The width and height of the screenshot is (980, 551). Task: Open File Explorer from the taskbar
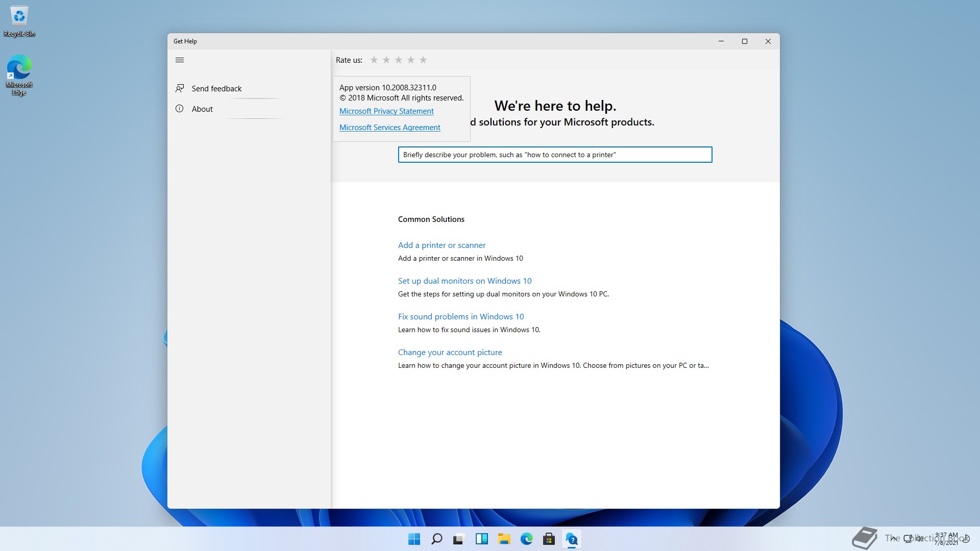point(504,539)
